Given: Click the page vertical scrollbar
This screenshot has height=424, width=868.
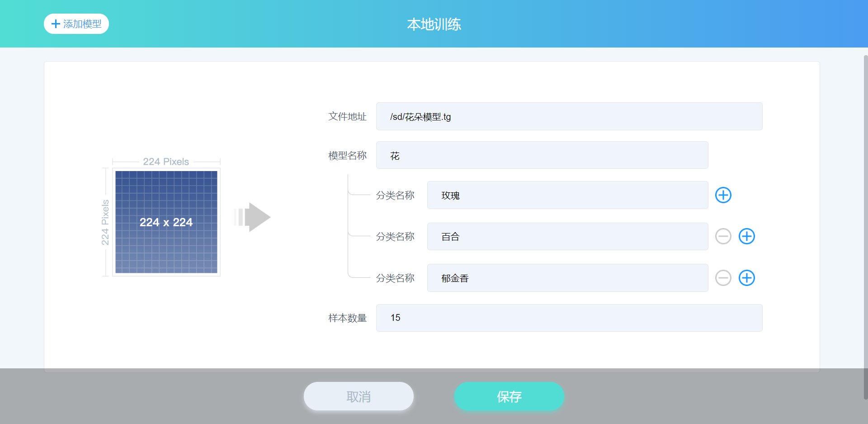Looking at the screenshot, I should point(865,226).
